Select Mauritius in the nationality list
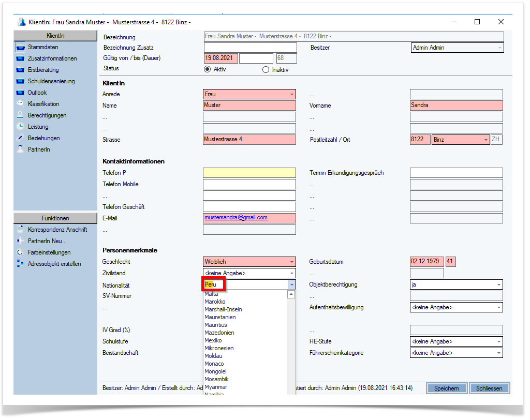 (245, 325)
